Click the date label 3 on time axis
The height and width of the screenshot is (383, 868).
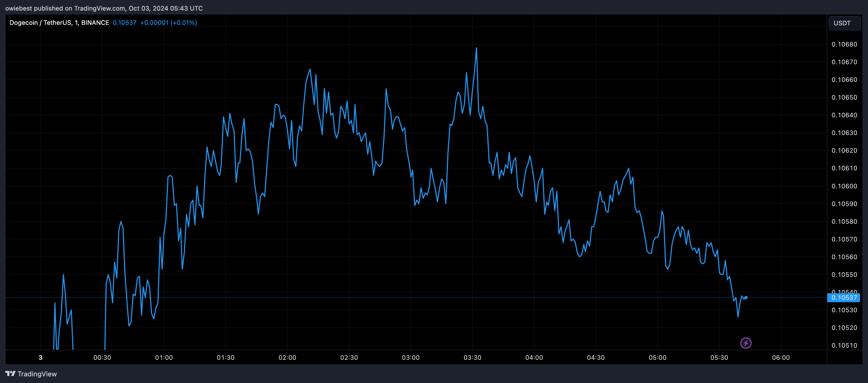pos(40,357)
